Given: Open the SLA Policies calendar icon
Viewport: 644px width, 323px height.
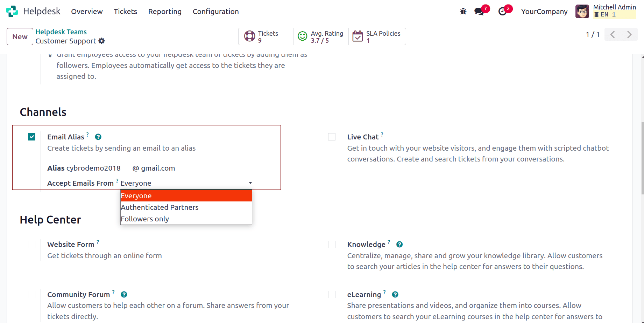Looking at the screenshot, I should coord(358,36).
